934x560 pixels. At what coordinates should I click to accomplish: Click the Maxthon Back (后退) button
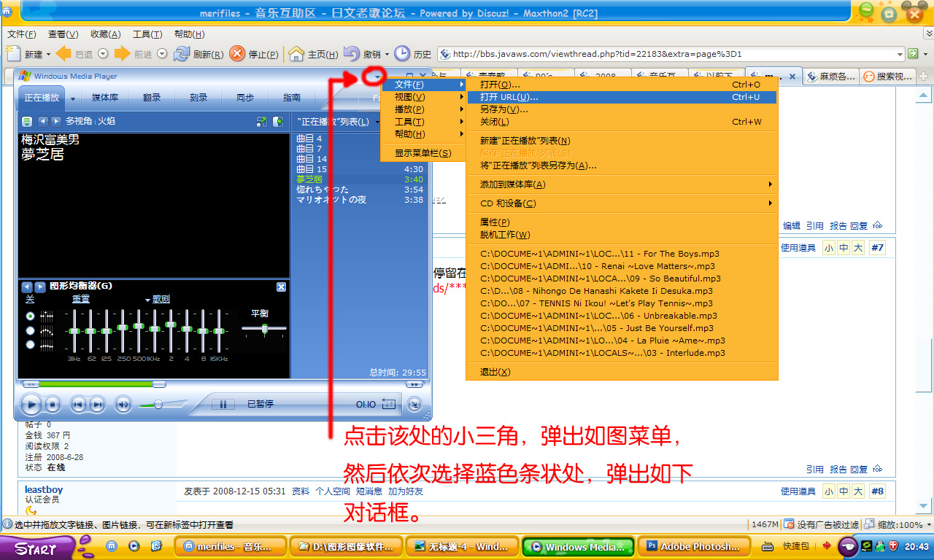(74, 54)
